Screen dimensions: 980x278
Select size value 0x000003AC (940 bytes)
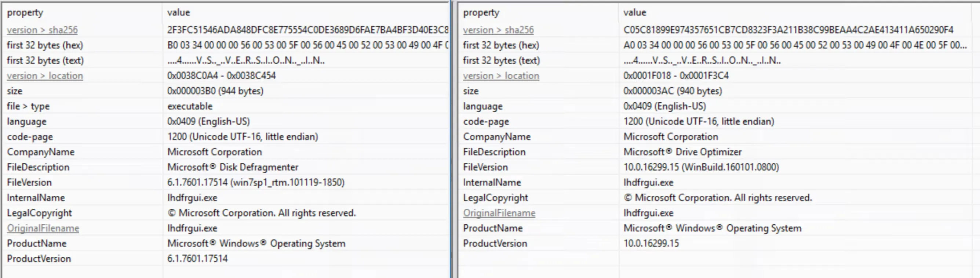[672, 91]
